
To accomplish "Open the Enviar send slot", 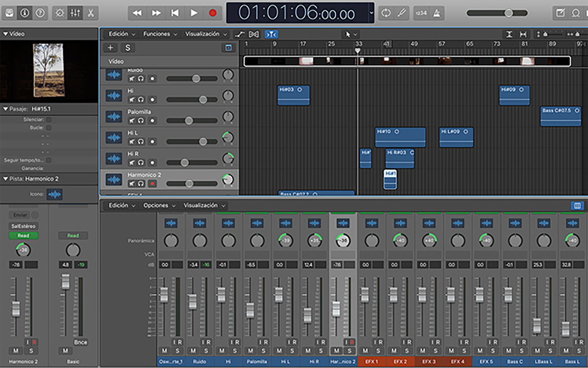I will [20, 215].
